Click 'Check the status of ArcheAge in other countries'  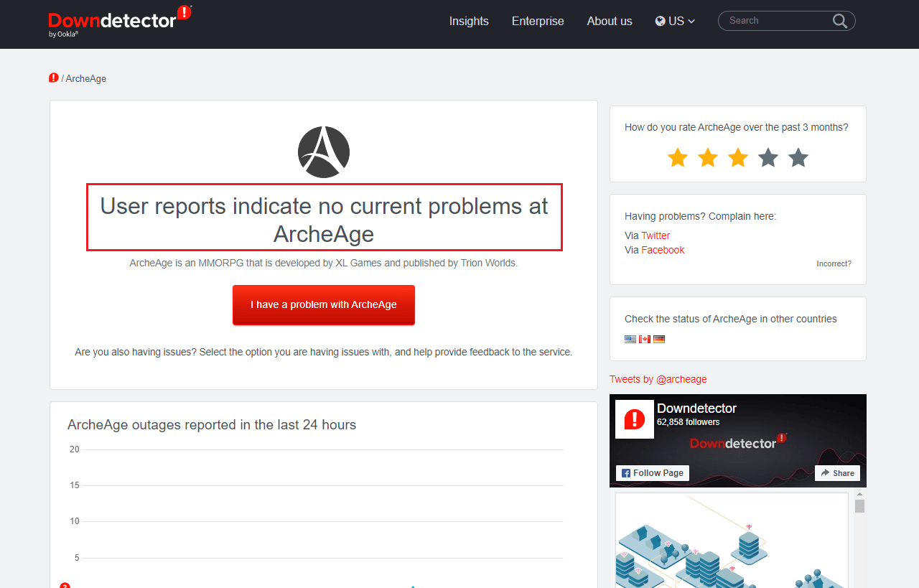point(731,319)
